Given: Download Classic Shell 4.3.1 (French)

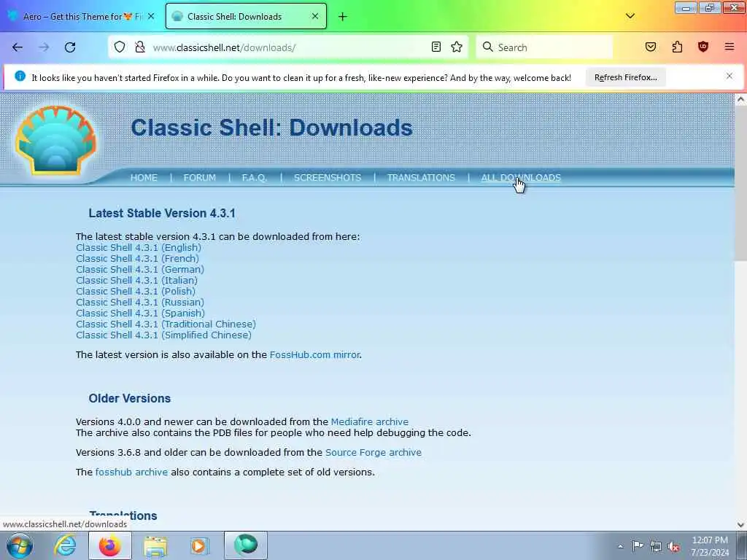Looking at the screenshot, I should coord(138,259).
